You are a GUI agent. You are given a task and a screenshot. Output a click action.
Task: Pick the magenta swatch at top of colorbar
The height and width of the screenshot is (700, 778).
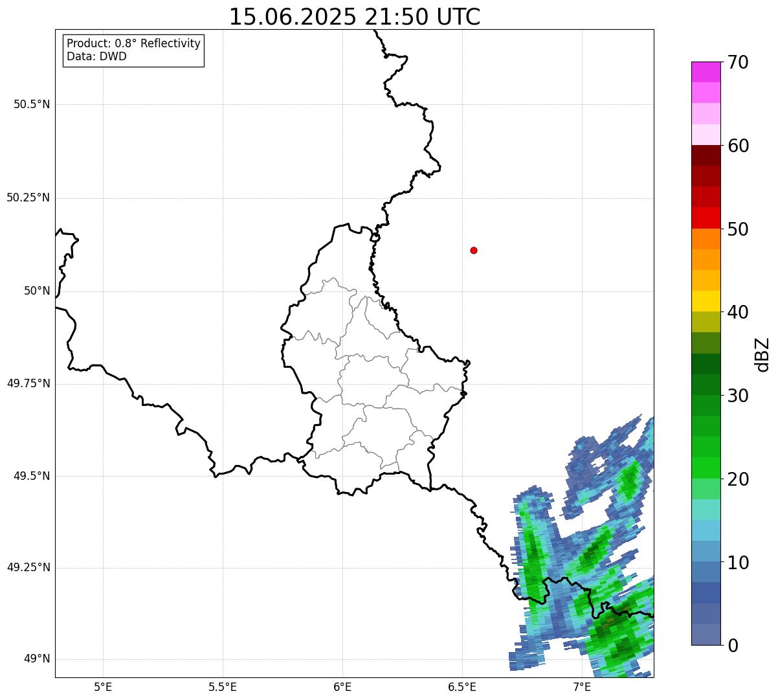pos(706,72)
